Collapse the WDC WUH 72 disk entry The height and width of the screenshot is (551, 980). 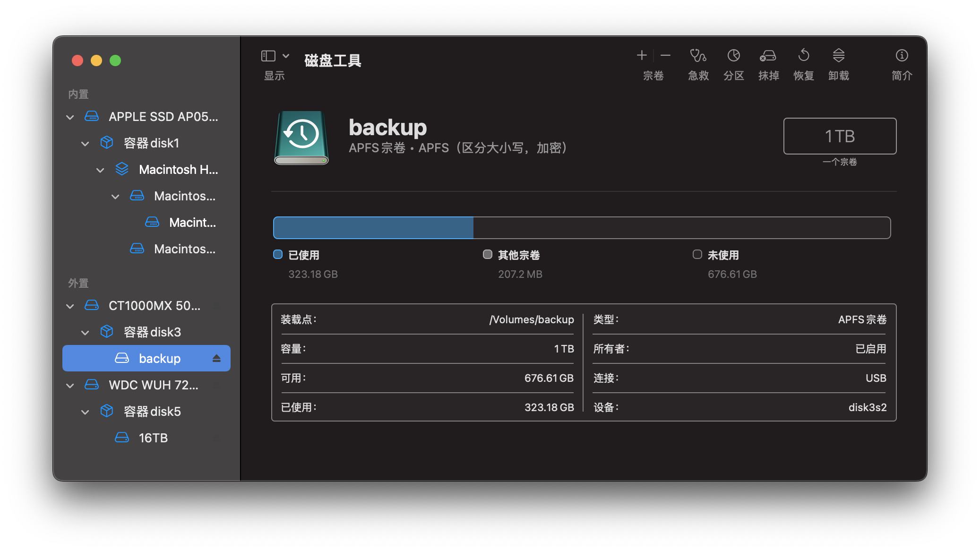tap(70, 386)
